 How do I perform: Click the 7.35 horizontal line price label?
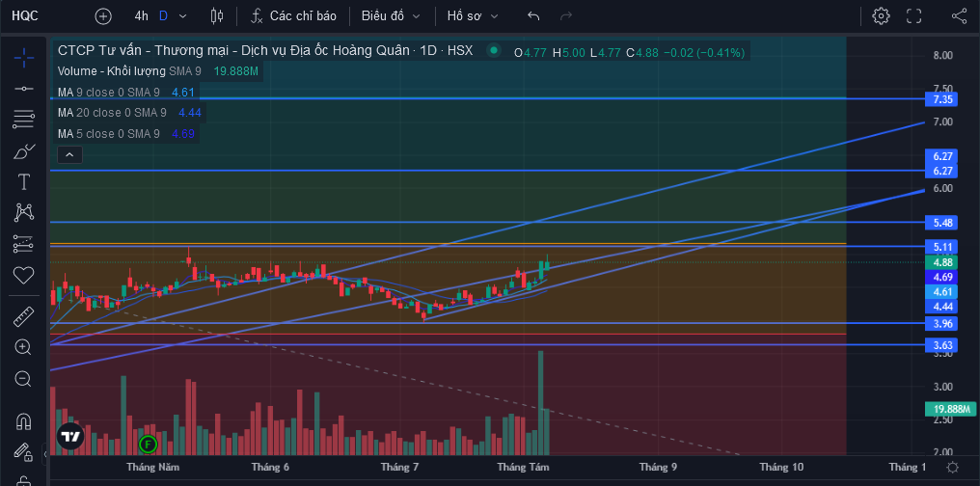click(x=941, y=99)
